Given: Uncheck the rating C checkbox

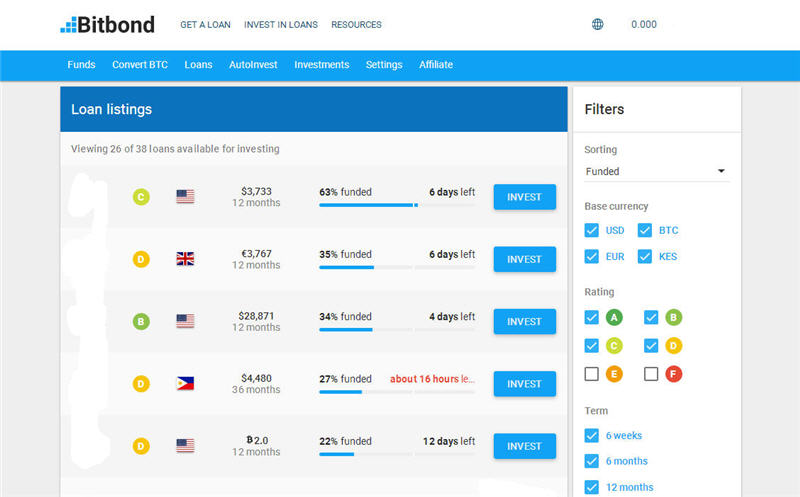Looking at the screenshot, I should tap(591, 346).
